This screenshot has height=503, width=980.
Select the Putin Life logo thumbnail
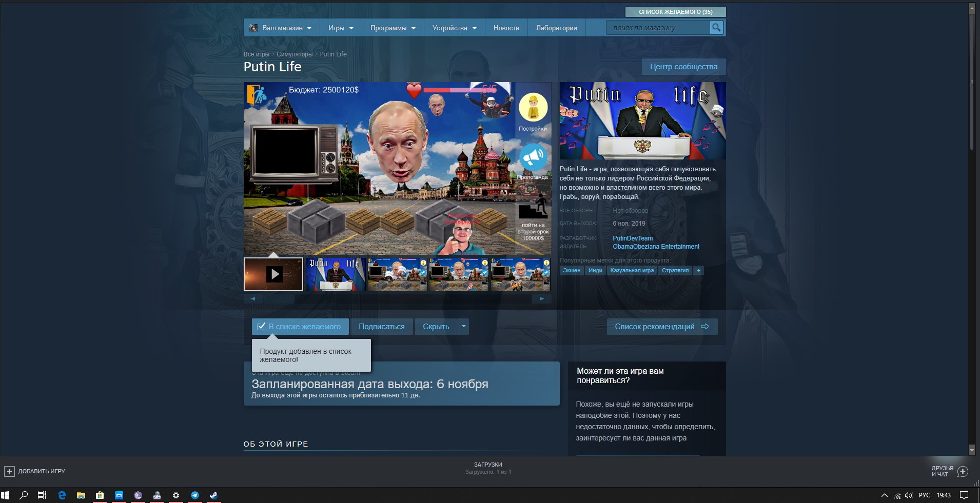click(336, 274)
